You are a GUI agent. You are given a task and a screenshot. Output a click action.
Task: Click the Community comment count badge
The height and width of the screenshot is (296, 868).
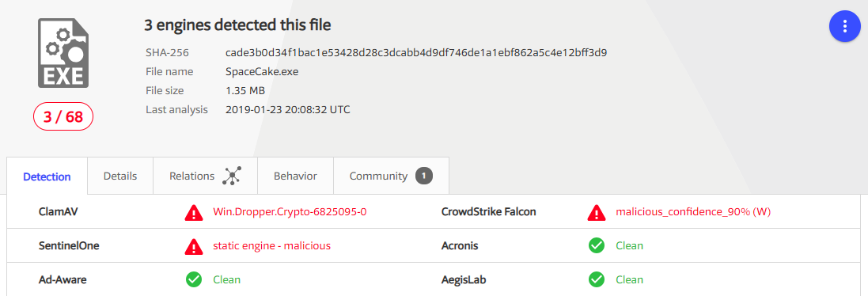tap(424, 176)
